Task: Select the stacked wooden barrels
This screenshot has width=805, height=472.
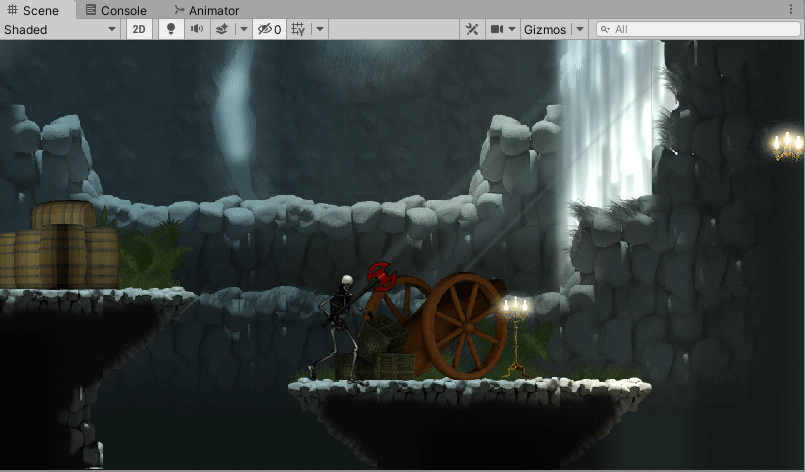Action: [x=59, y=244]
